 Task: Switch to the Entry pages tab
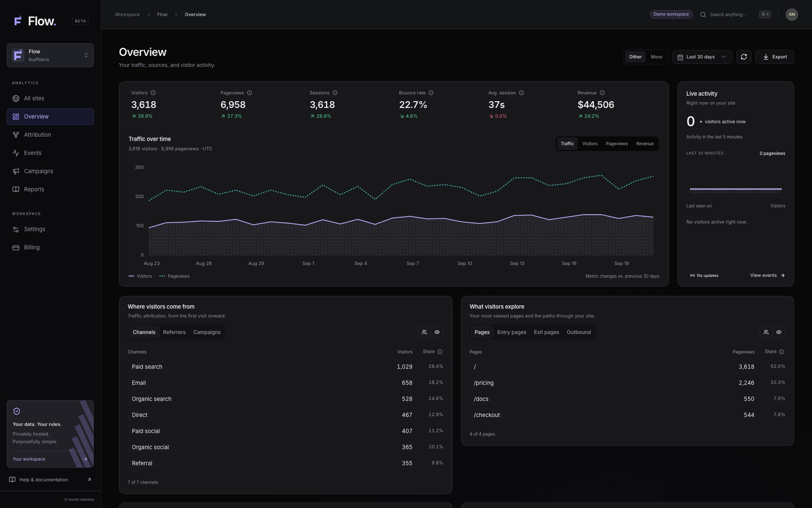[512, 332]
